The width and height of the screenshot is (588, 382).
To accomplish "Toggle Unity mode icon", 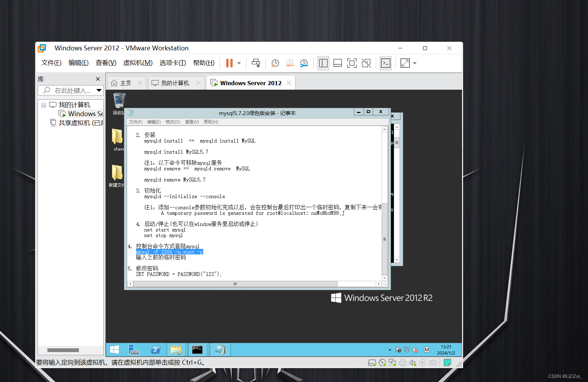I will pos(366,63).
